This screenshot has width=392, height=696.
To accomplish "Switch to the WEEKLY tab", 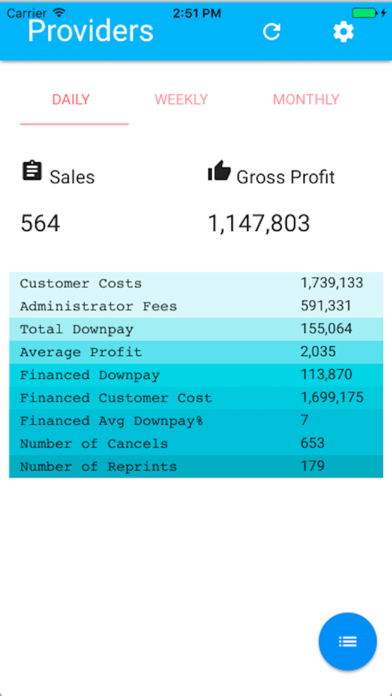I will pyautogui.click(x=181, y=99).
